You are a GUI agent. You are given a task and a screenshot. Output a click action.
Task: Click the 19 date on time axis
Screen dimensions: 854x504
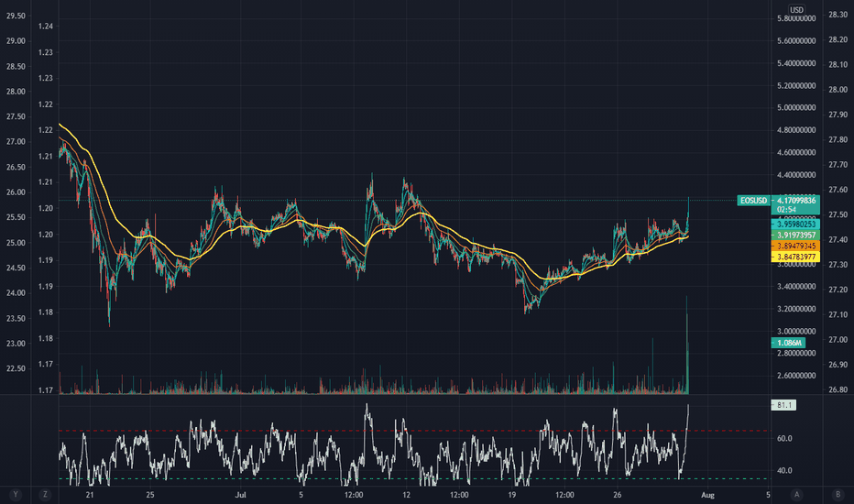tap(511, 495)
